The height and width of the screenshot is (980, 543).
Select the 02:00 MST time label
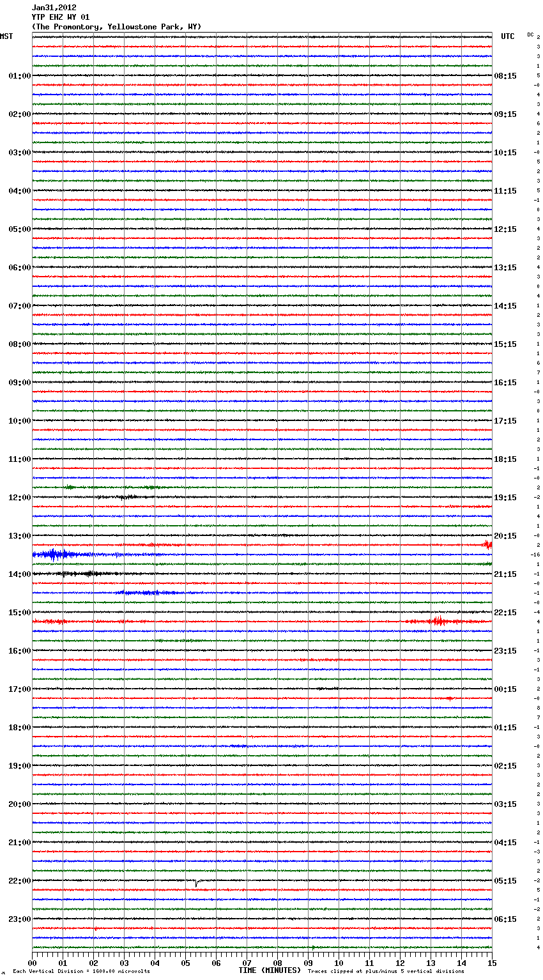coord(19,114)
